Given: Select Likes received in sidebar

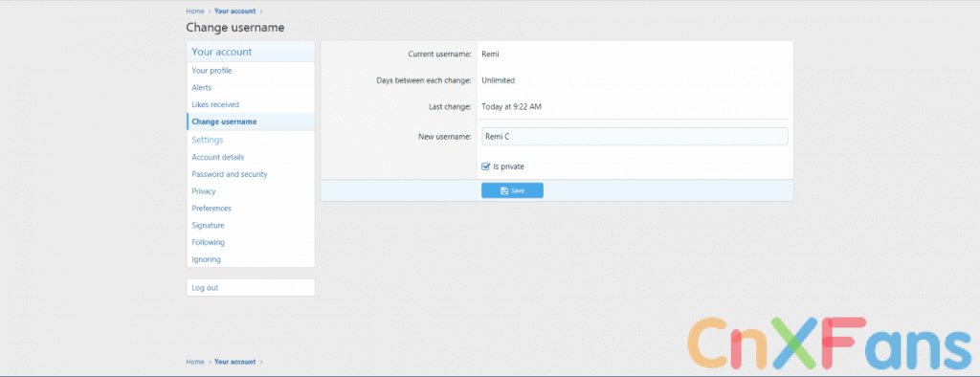Looking at the screenshot, I should click(251, 104).
